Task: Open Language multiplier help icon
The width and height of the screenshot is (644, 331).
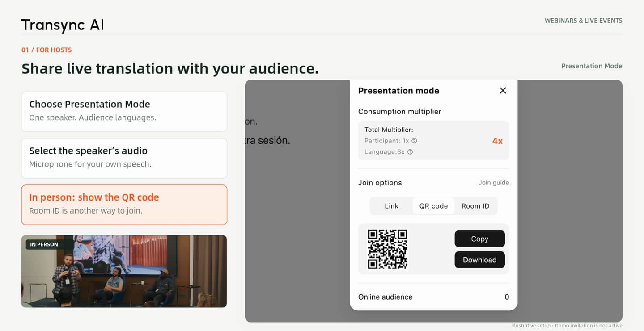Action: 410,152
